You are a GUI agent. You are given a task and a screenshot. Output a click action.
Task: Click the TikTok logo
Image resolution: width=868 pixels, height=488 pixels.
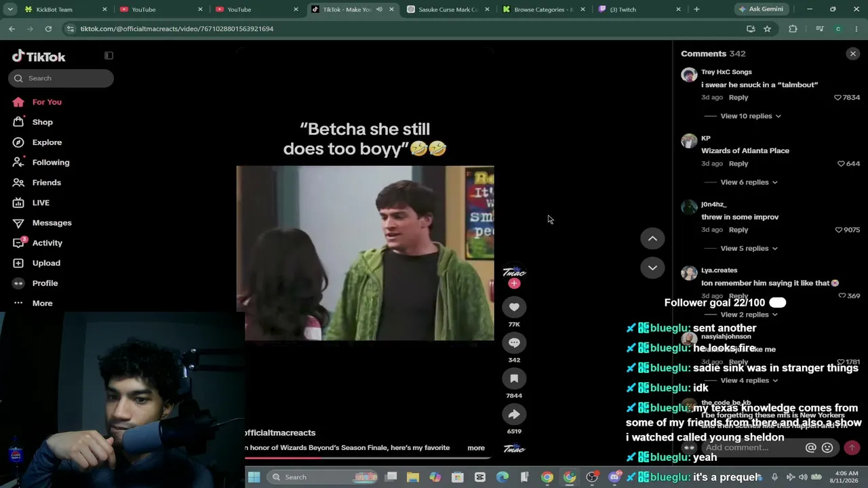39,56
